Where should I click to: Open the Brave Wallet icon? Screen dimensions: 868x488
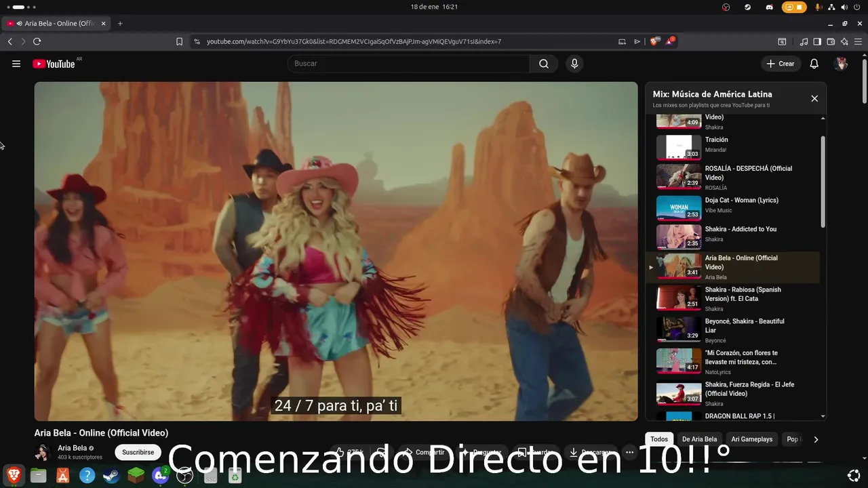[x=831, y=41]
